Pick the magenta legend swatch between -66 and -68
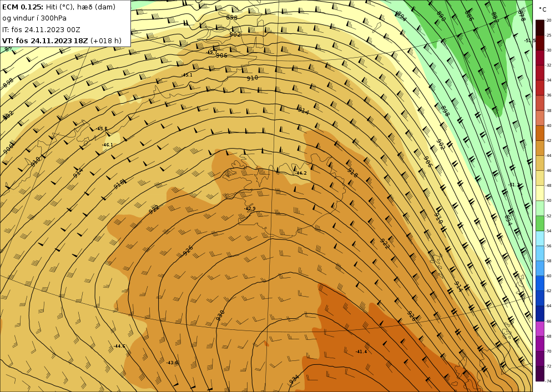555x392 pixels. point(540,328)
